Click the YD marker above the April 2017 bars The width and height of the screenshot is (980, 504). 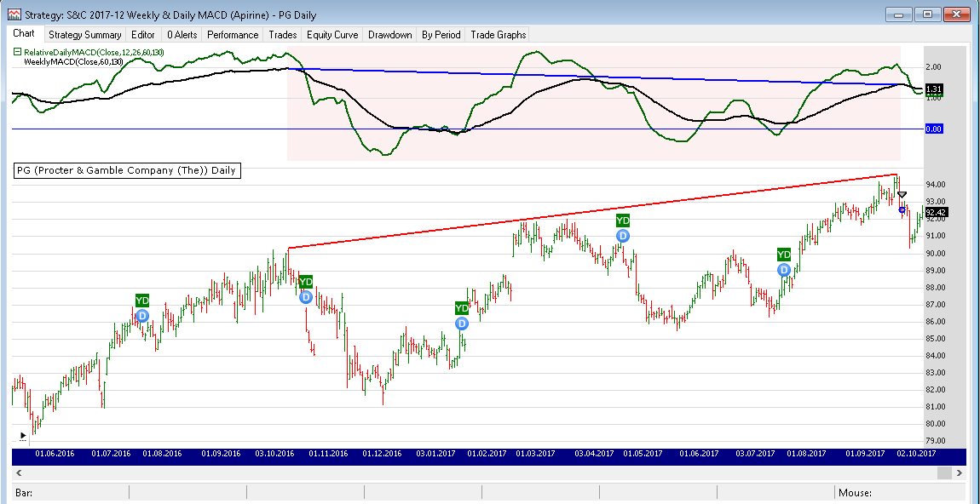pyautogui.click(x=623, y=220)
